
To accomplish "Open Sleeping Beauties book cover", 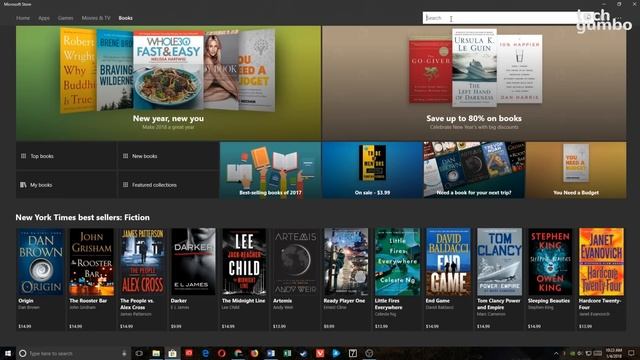I will (550, 262).
